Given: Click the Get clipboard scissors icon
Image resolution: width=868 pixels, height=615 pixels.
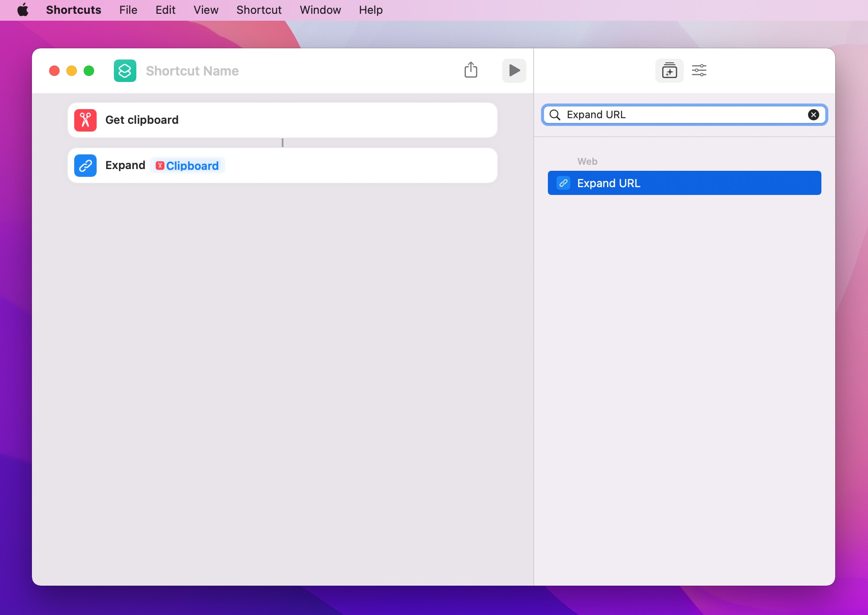Looking at the screenshot, I should coord(85,120).
